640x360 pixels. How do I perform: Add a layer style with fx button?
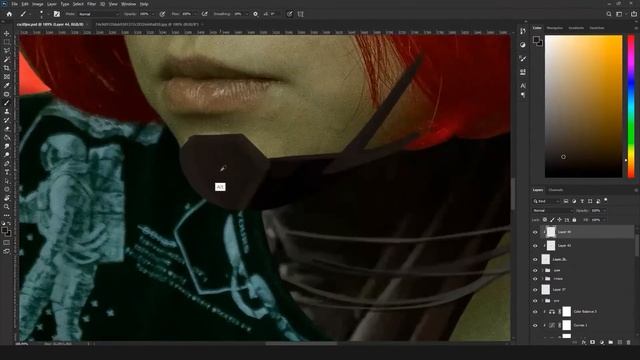pyautogui.click(x=584, y=342)
